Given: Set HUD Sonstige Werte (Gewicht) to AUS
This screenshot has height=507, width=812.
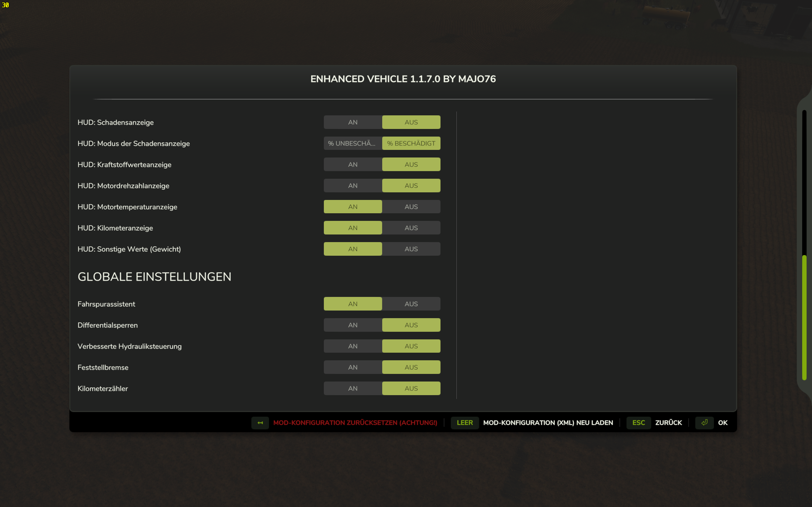Looking at the screenshot, I should pos(411,249).
